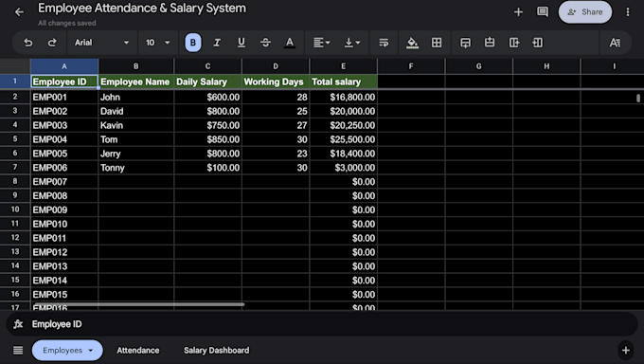Select the cell containing Jerry
The height and width of the screenshot is (364, 644).
(x=136, y=154)
